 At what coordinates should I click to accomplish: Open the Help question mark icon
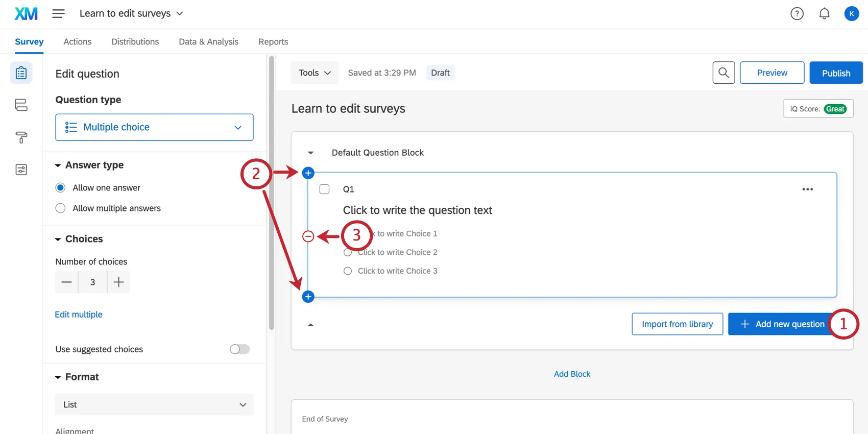[797, 14]
